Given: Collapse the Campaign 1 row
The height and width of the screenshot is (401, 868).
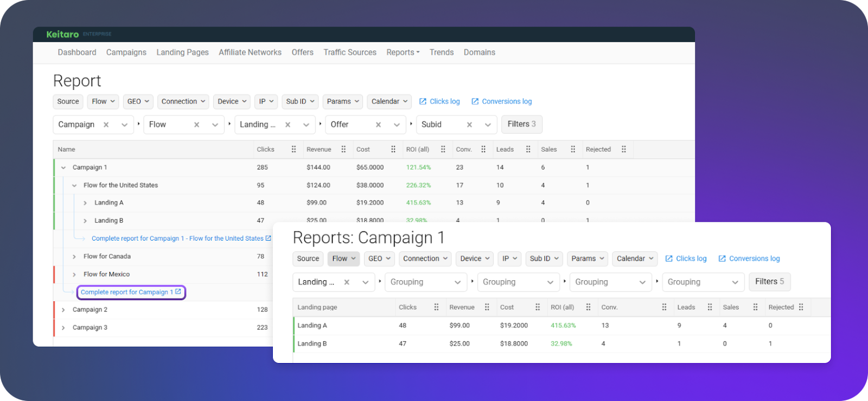Looking at the screenshot, I should pyautogui.click(x=63, y=167).
